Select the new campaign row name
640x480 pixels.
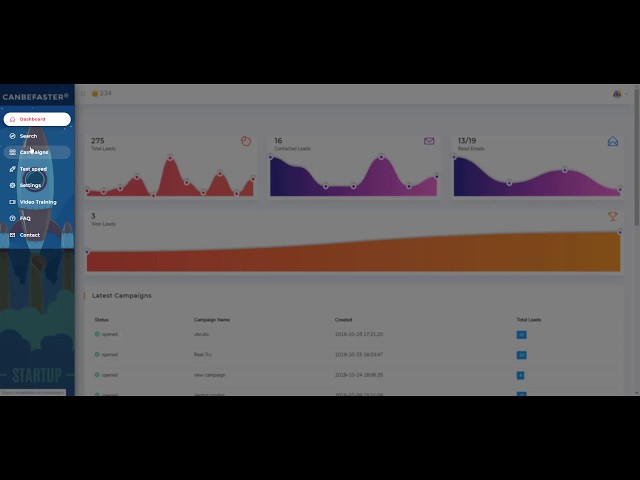(209, 375)
